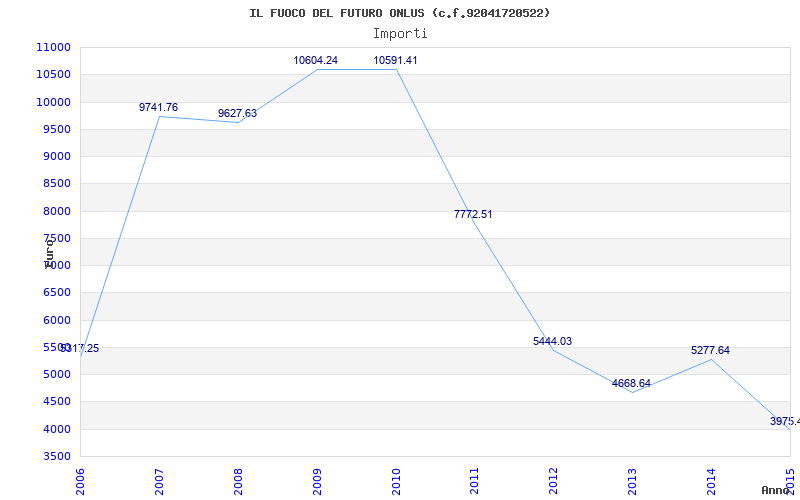Image resolution: width=800 pixels, height=500 pixels.
Task: Click the 9000 y-axis tick label
Action: (56, 157)
